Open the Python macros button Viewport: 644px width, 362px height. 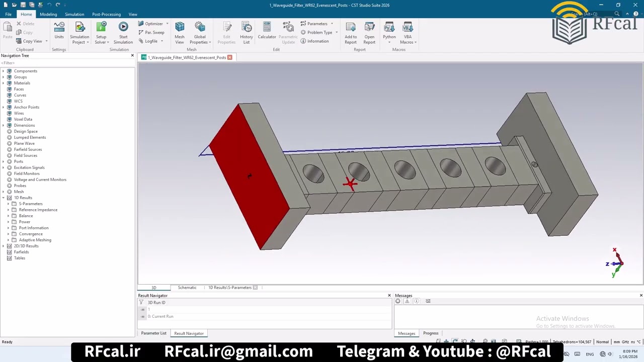(389, 33)
